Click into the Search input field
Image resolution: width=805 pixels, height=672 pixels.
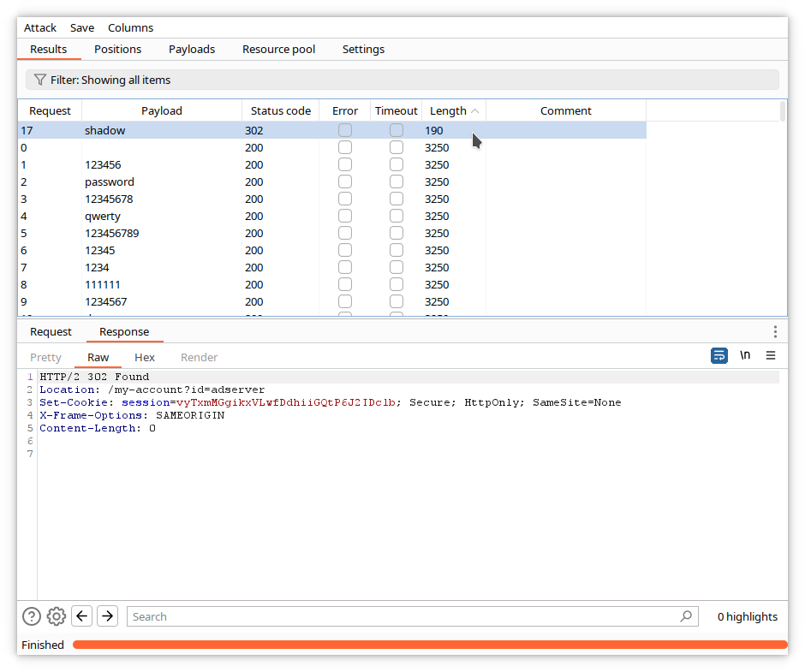402,616
